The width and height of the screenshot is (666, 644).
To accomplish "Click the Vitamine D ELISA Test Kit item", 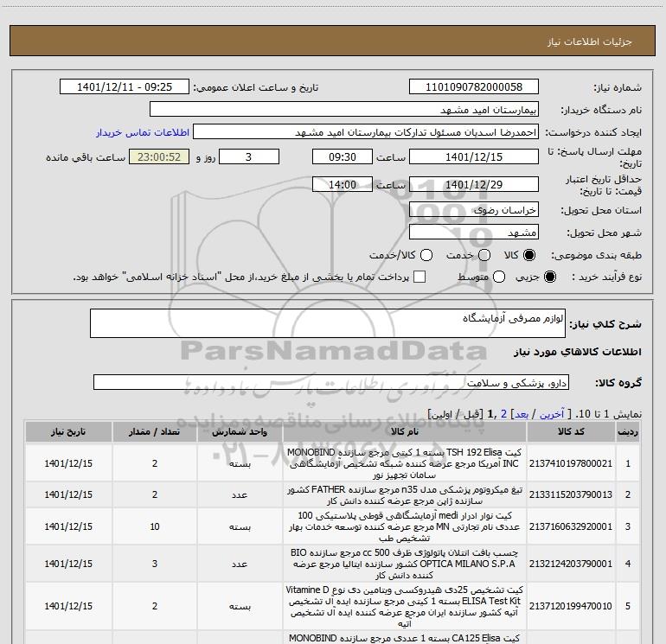I will (x=405, y=607).
